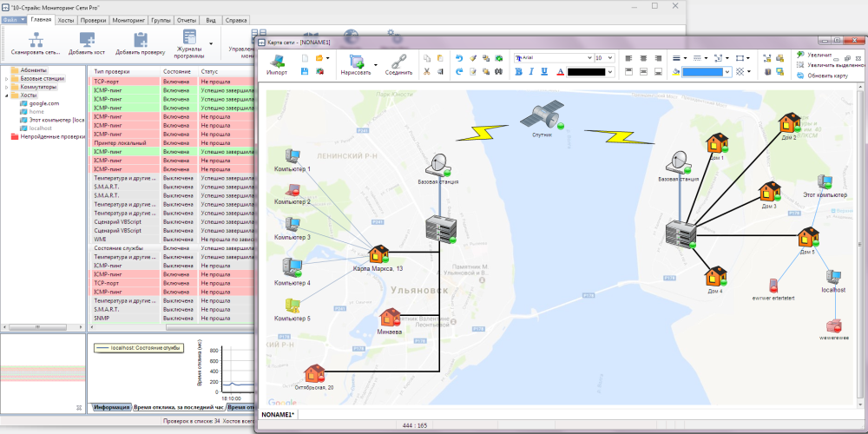
Task: Switch to the Хосты ribbon tab
Action: (x=65, y=20)
